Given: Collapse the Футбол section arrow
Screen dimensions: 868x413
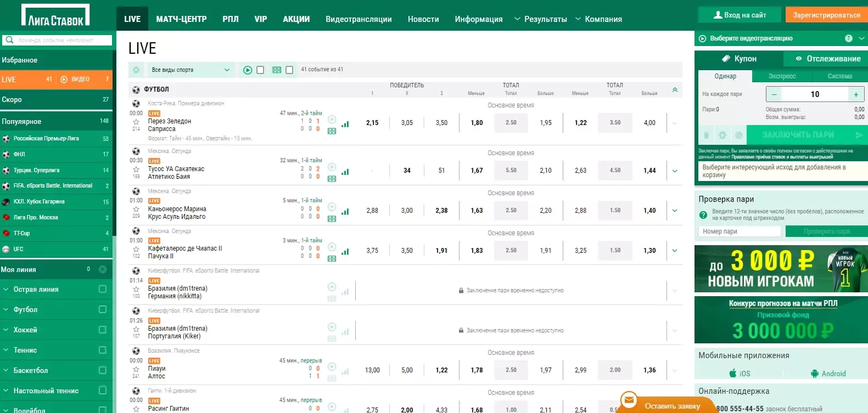Looking at the screenshot, I should coord(675,89).
